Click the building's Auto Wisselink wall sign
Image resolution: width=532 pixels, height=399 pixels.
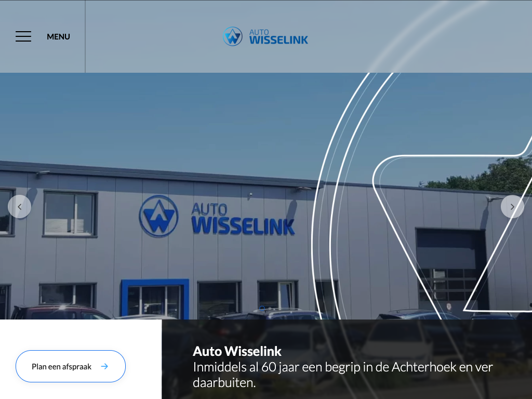click(243, 219)
